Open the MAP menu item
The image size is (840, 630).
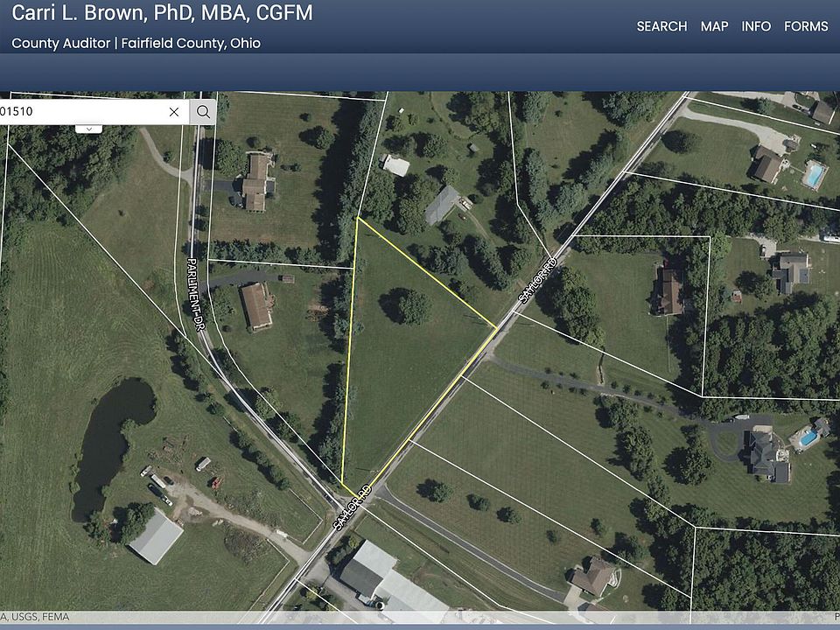point(714,26)
